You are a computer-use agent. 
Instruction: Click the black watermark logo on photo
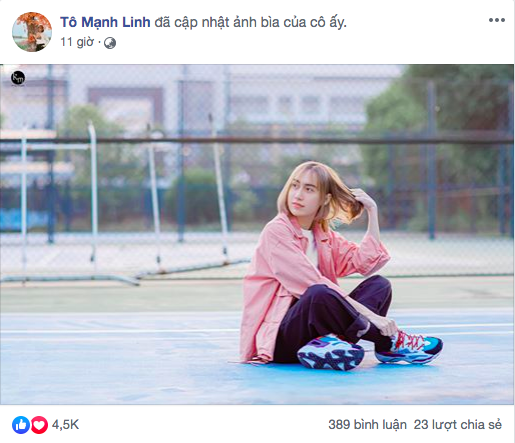tap(18, 79)
